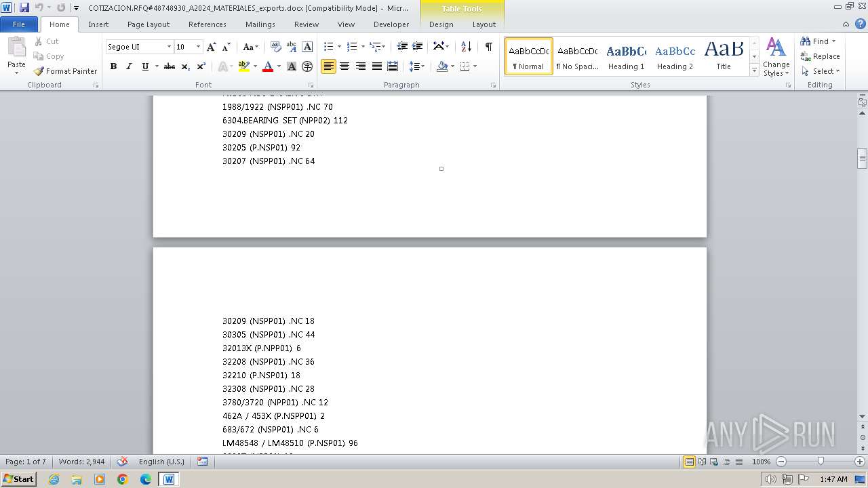Image resolution: width=868 pixels, height=488 pixels.
Task: Click Words: 2,944 in status bar
Action: click(x=81, y=462)
